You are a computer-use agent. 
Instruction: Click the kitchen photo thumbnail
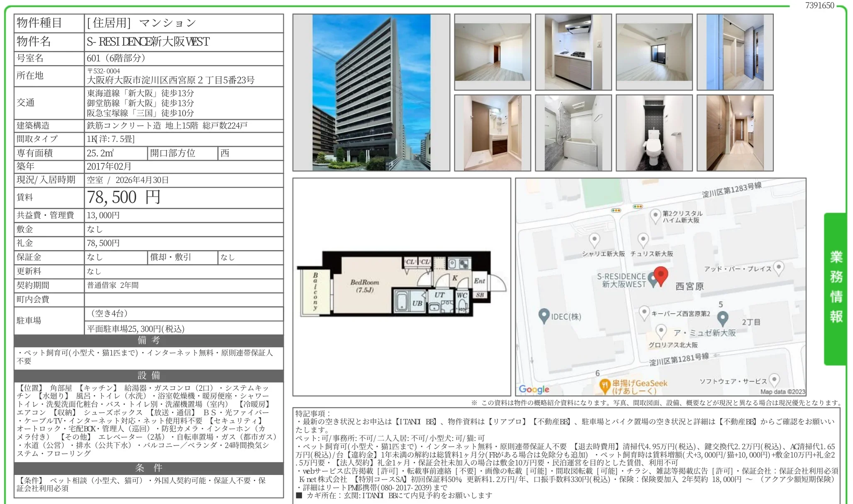pos(574,53)
